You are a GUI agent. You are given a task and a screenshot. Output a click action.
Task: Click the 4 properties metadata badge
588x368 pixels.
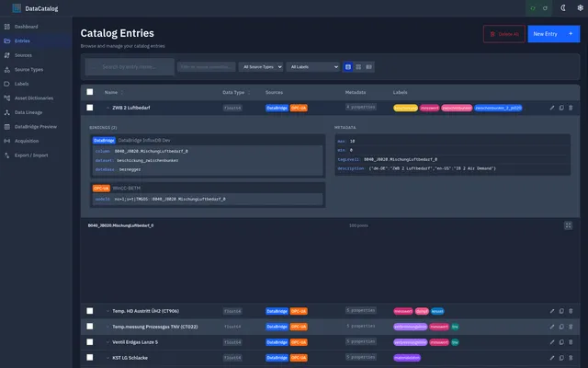[361, 107]
